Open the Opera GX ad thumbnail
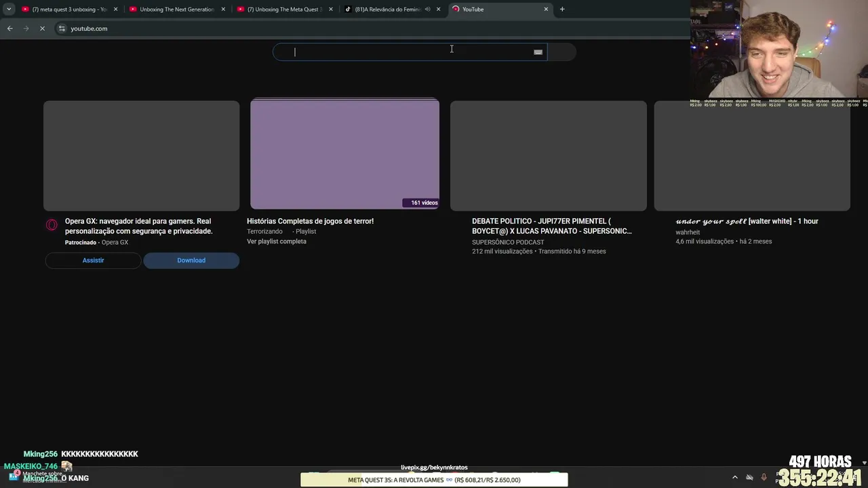The width and height of the screenshot is (868, 488). pos(141,156)
